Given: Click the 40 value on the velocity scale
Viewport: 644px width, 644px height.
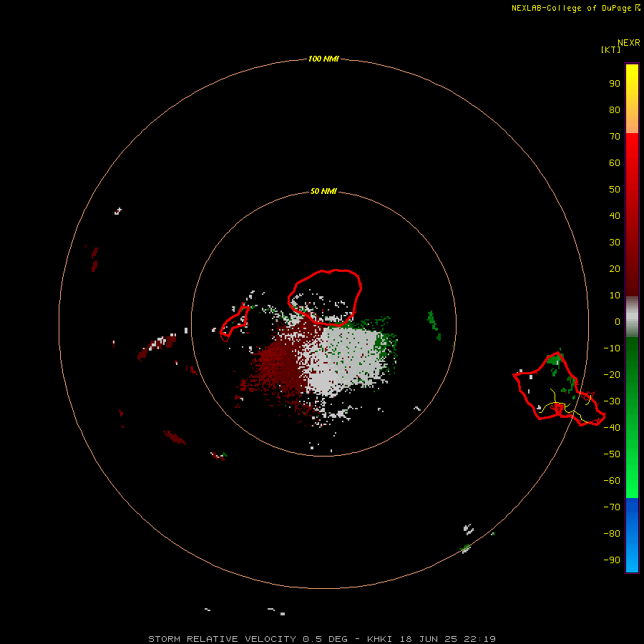Looking at the screenshot, I should (x=615, y=215).
